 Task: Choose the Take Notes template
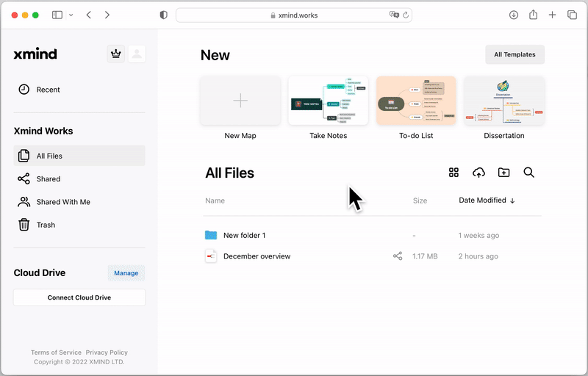point(328,101)
